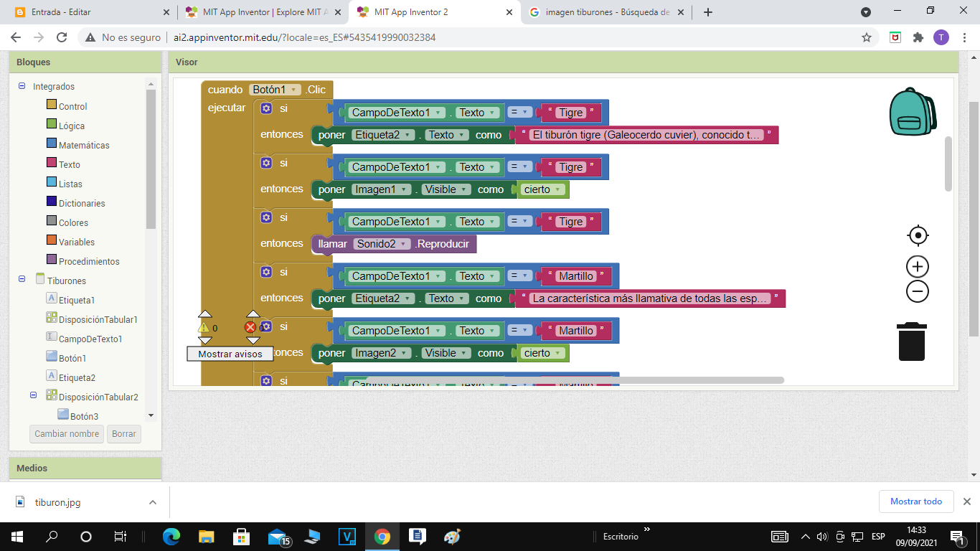Screen dimensions: 980x551
Task: Open Imagen2 component dropdown
Action: click(382, 353)
